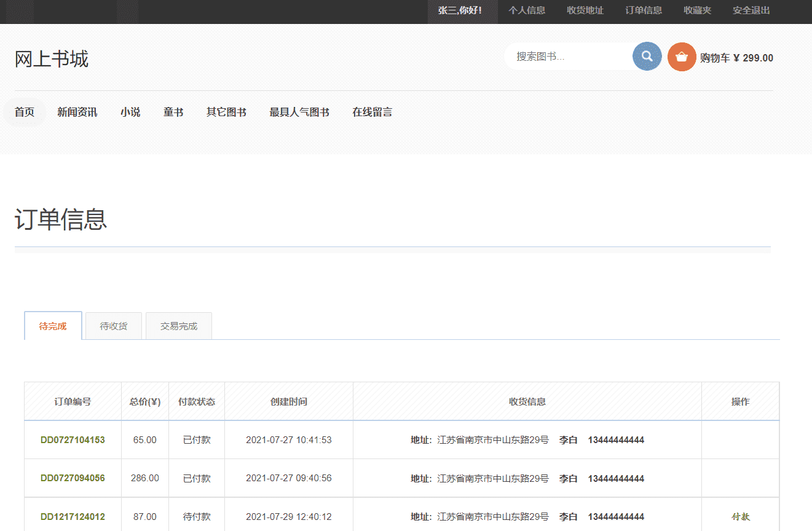Screen dimensions: 812x531
Task: Open 新闻资讯 menu item
Action: pos(77,112)
